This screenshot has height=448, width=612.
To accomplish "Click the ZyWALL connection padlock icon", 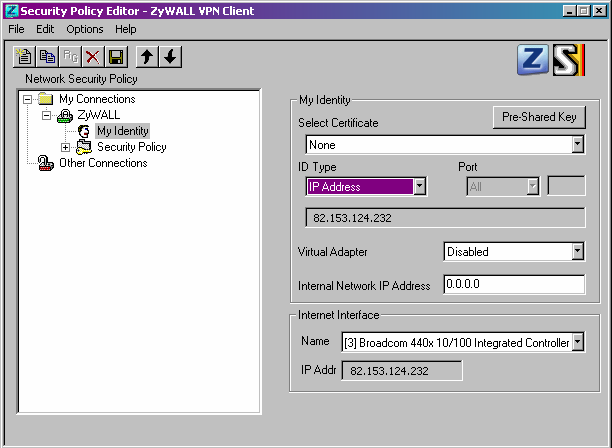I will pyautogui.click(x=65, y=115).
